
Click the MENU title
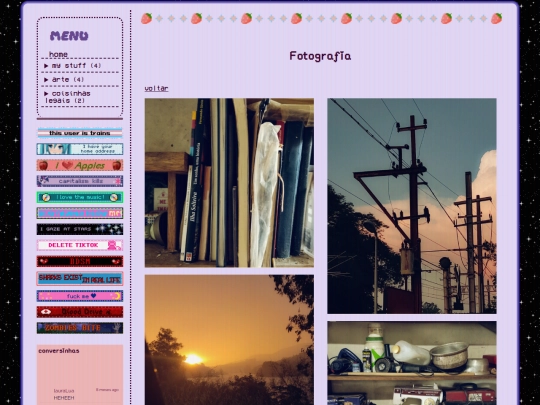point(69,36)
